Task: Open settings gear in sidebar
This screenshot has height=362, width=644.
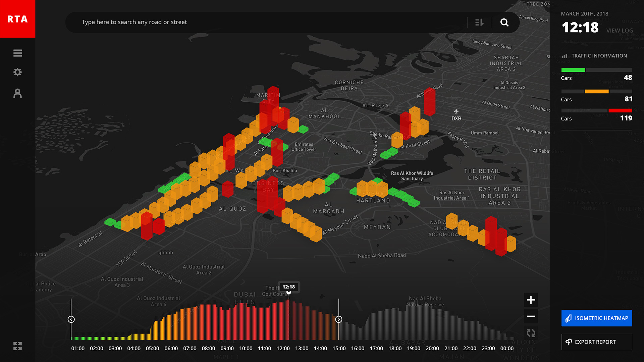Action: (x=17, y=72)
